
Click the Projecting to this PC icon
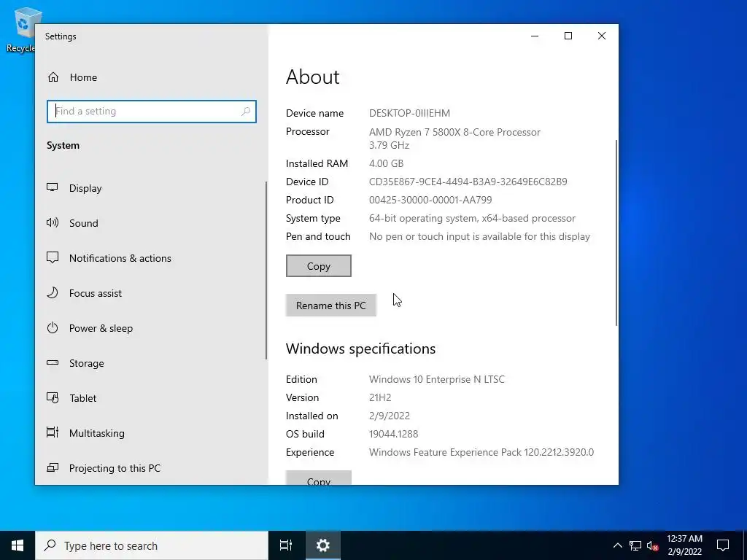[53, 467]
